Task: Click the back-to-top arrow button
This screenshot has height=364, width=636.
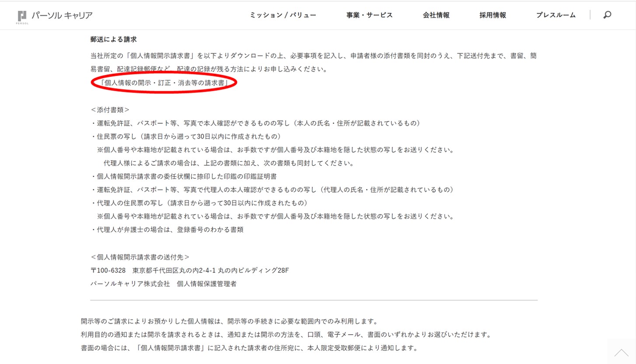Action: (621, 352)
